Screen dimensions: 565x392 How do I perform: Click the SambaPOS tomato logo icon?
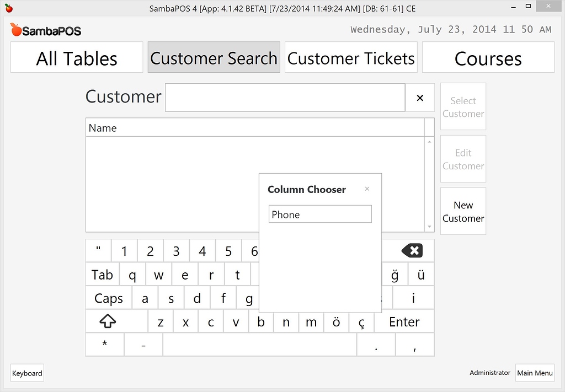pyautogui.click(x=15, y=29)
